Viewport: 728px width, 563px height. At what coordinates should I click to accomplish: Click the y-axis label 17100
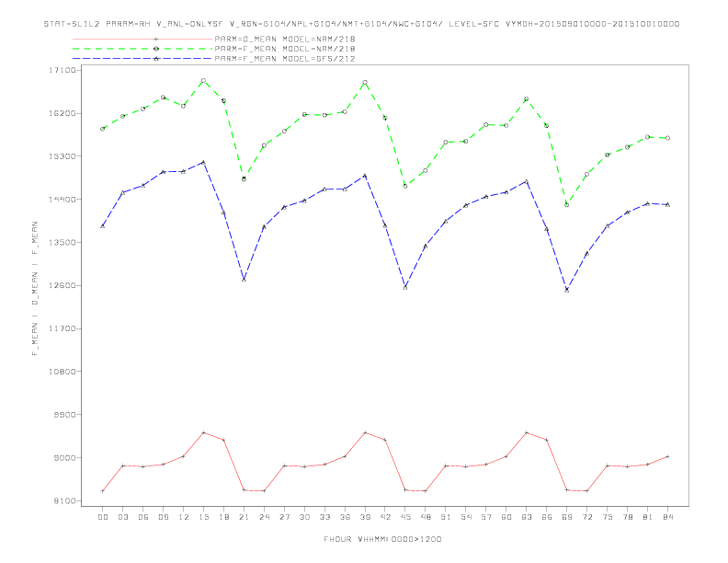click(x=63, y=70)
